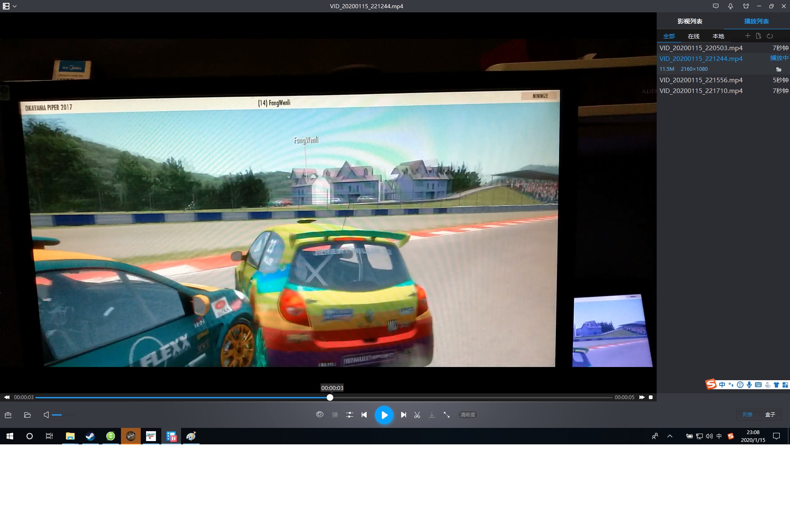Open the emoji smiley on the IME bar
The height and width of the screenshot is (532, 790).
(740, 385)
